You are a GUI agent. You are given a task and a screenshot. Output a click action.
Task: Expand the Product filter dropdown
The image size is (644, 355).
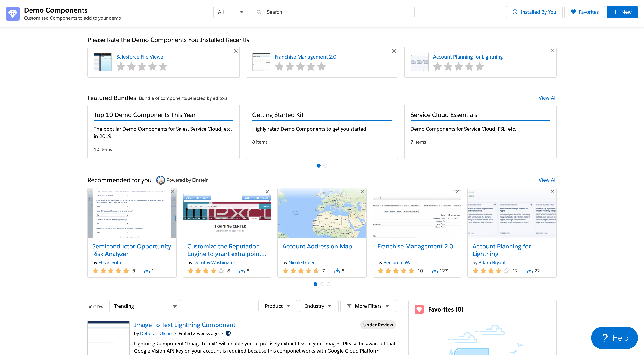(278, 306)
